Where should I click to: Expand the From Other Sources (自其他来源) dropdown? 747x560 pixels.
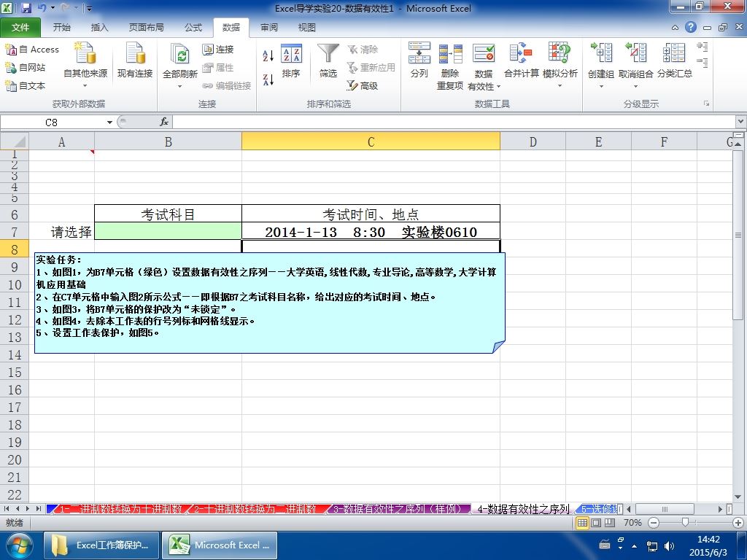pyautogui.click(x=85, y=86)
